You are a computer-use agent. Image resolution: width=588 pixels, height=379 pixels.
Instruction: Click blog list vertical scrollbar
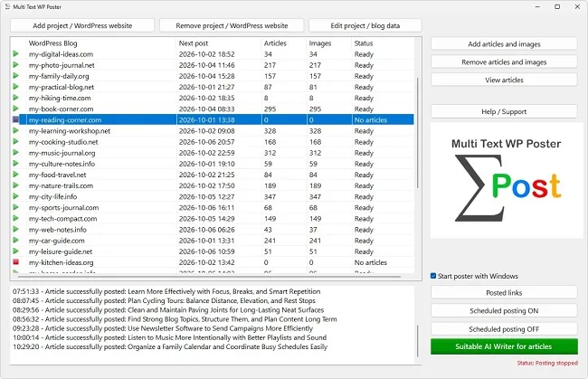[417, 133]
